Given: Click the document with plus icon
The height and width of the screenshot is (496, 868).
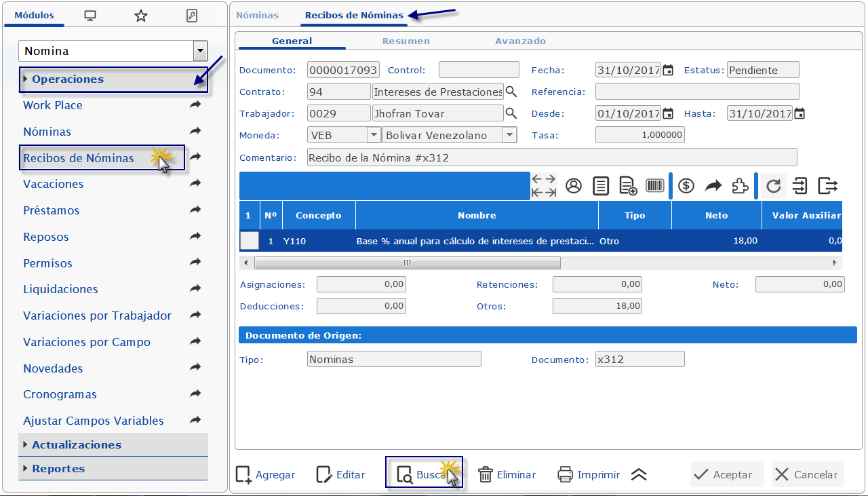Looking at the screenshot, I should tap(628, 186).
